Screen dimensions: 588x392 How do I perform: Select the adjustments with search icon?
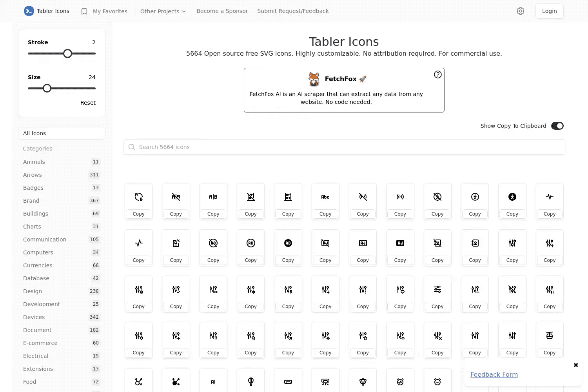click(x=251, y=336)
